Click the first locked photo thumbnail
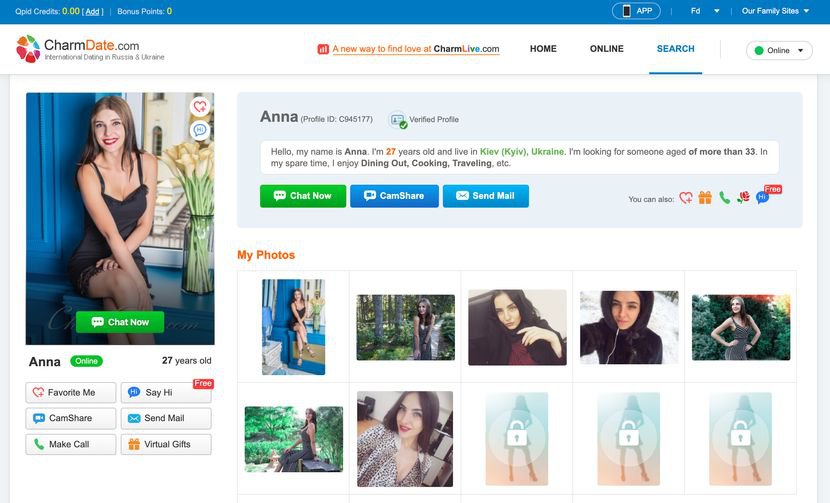The height and width of the screenshot is (503, 830). point(517,439)
